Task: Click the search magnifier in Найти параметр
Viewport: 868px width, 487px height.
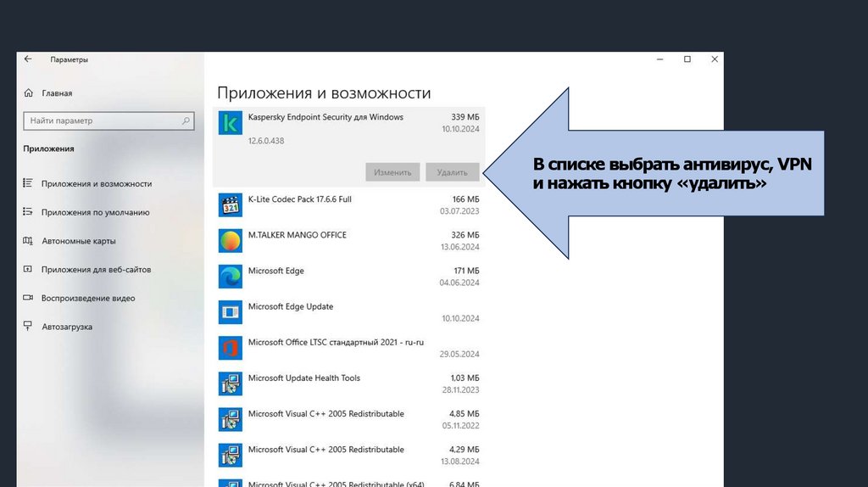Action: click(186, 120)
